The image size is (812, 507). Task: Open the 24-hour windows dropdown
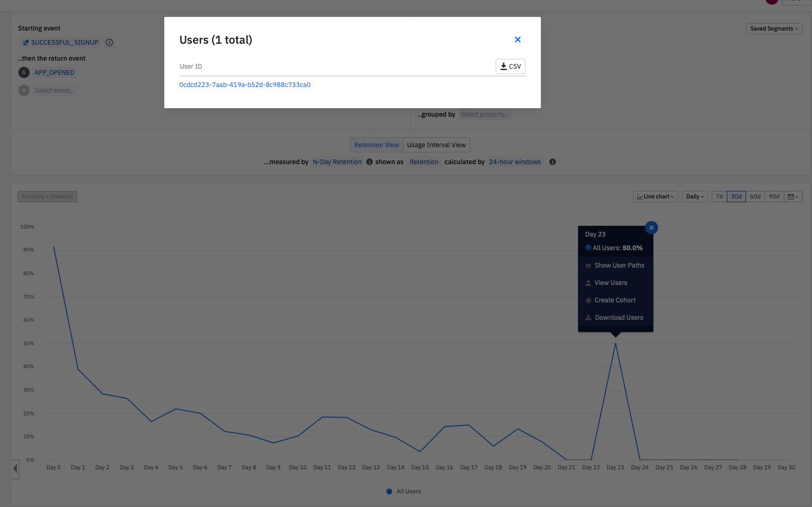click(x=515, y=162)
